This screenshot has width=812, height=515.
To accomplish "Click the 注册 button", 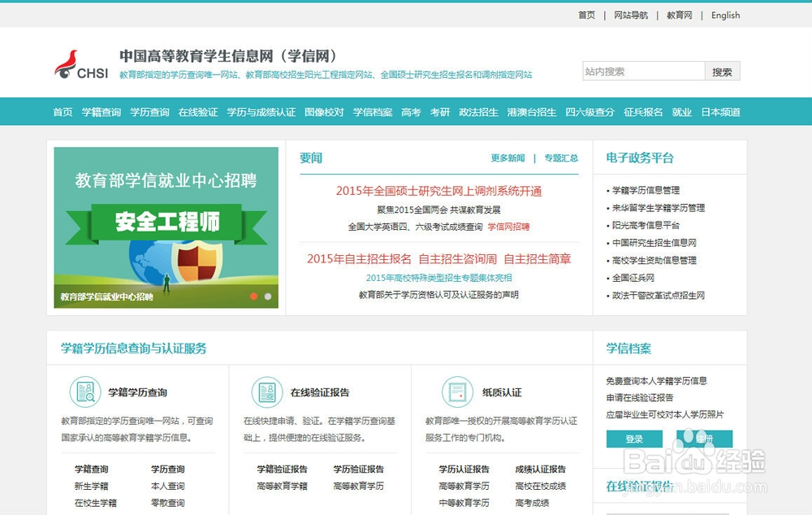I will pos(704,439).
